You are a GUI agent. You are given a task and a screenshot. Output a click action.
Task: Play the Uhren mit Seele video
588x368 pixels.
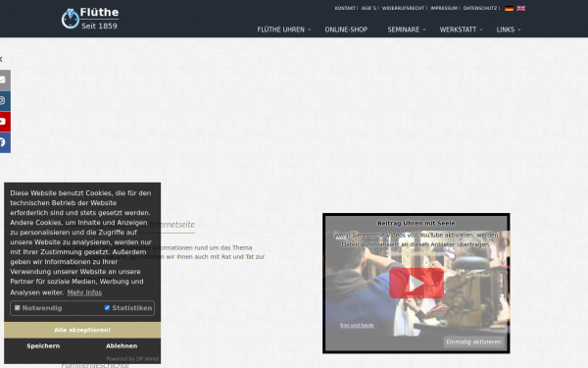click(416, 284)
